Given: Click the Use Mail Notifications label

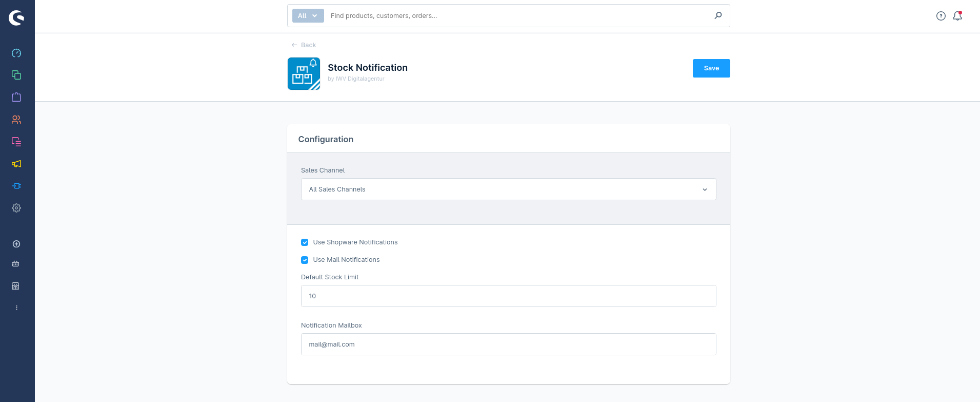Looking at the screenshot, I should click(x=346, y=260).
